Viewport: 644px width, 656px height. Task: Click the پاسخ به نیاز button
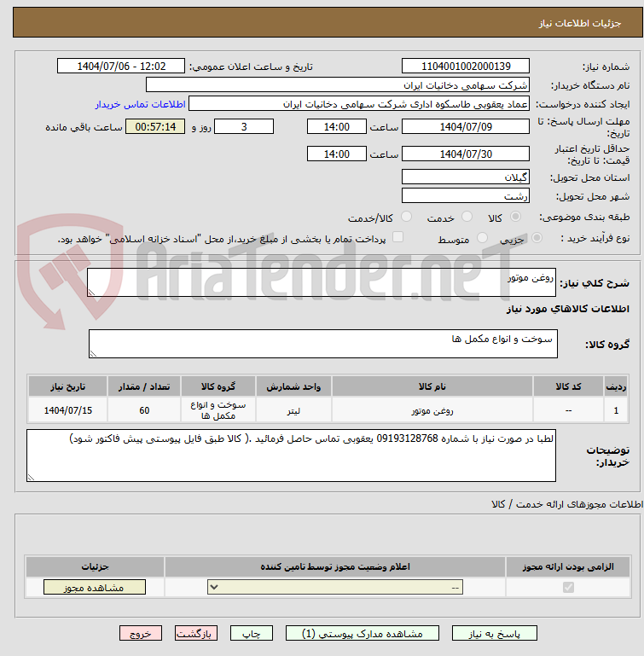click(494, 634)
